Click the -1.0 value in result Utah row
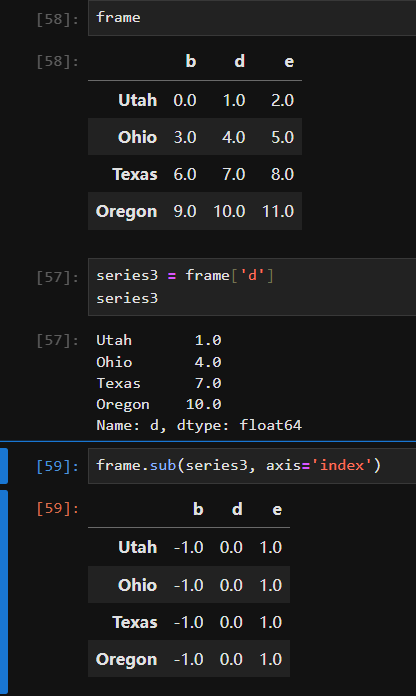 (189, 547)
